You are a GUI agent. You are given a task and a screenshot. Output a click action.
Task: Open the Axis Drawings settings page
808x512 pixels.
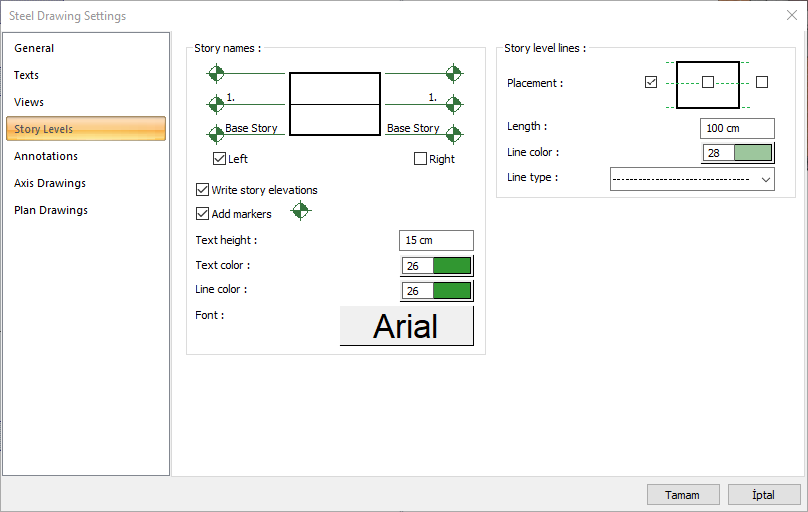coord(50,183)
